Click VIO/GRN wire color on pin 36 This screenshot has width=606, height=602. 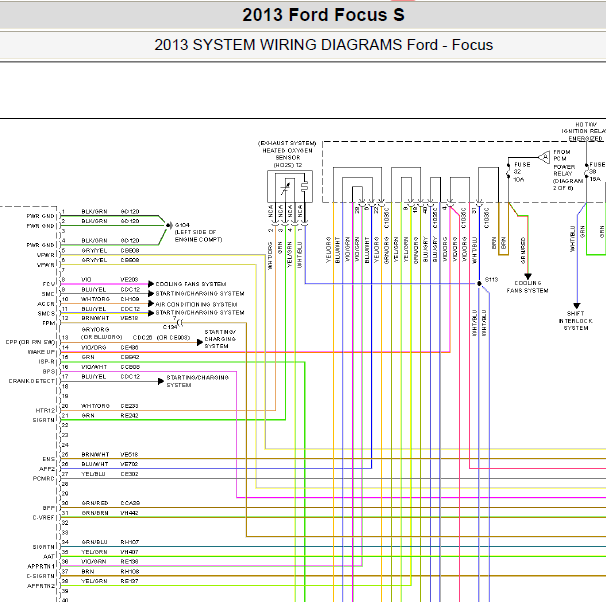pos(94,561)
